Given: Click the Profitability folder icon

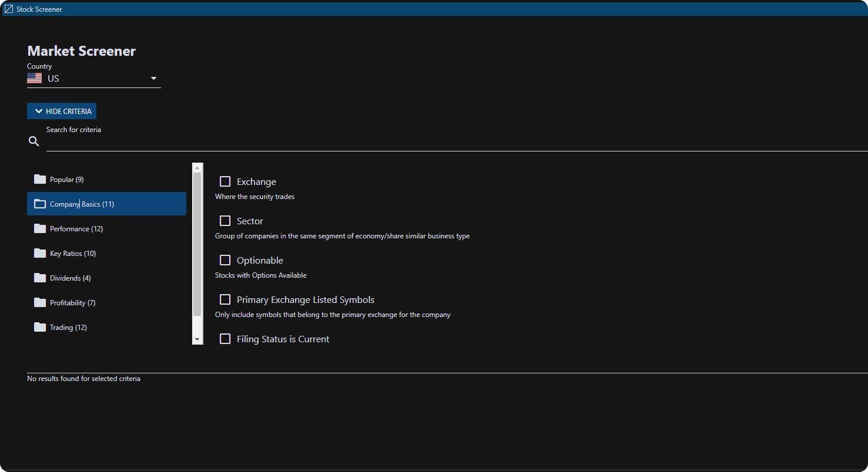Looking at the screenshot, I should pos(40,302).
